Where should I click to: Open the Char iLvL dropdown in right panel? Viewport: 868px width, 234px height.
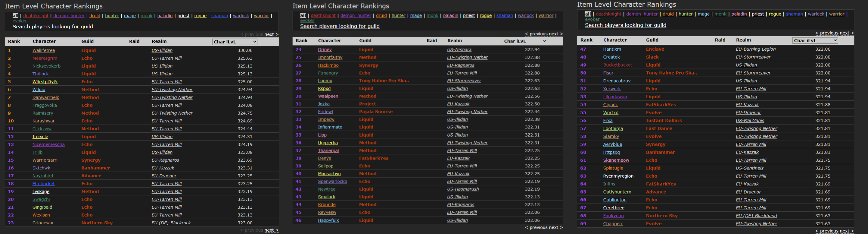pos(815,40)
